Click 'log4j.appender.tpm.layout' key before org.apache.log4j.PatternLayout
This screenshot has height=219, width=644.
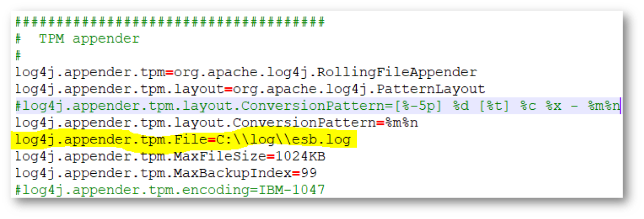118,89
